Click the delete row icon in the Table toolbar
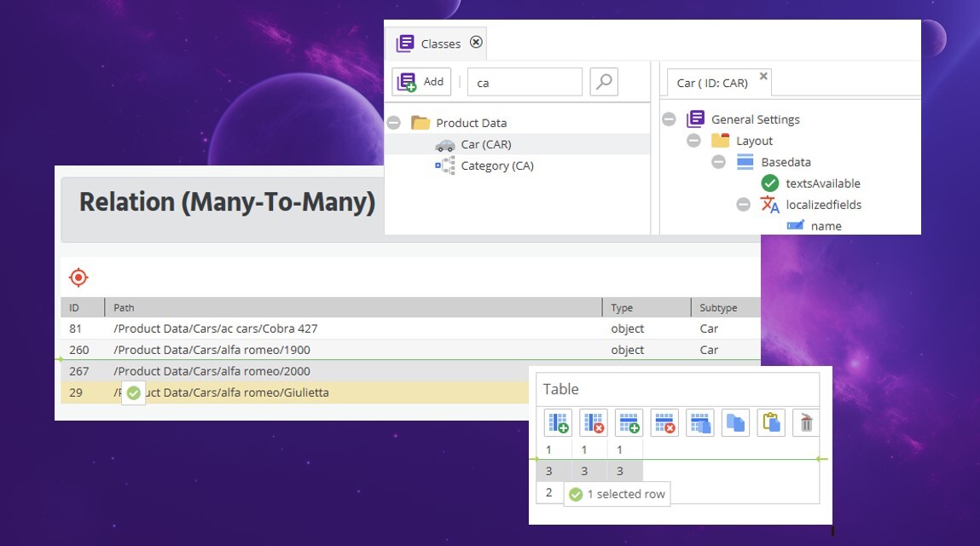This screenshot has width=980, height=546. (664, 422)
